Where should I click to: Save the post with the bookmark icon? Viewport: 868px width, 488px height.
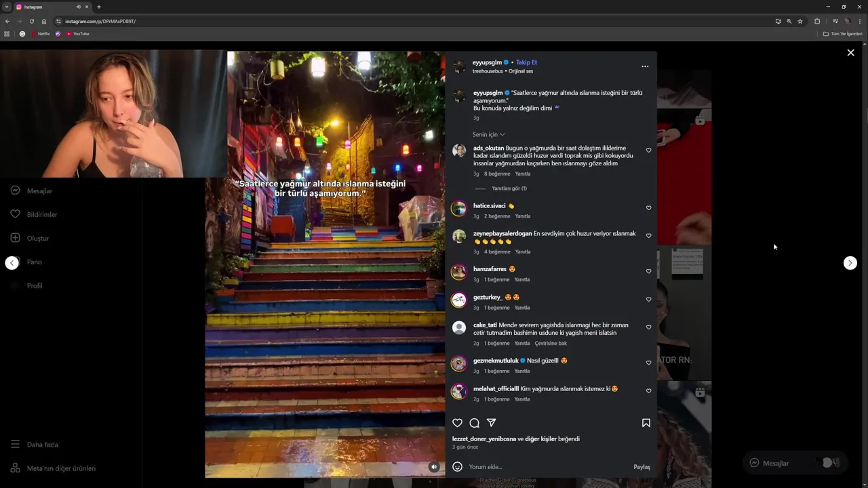[x=646, y=423]
